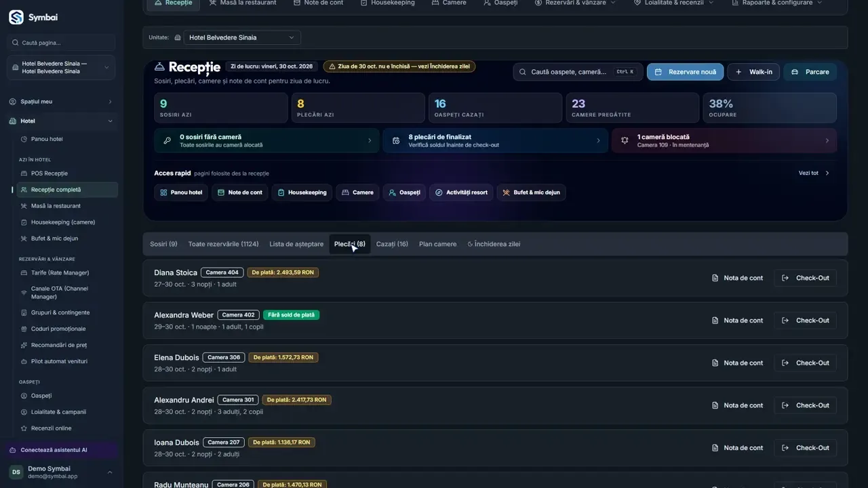The image size is (868, 488).
Task: Click Conectează asistentul AI
Action: tap(61, 450)
